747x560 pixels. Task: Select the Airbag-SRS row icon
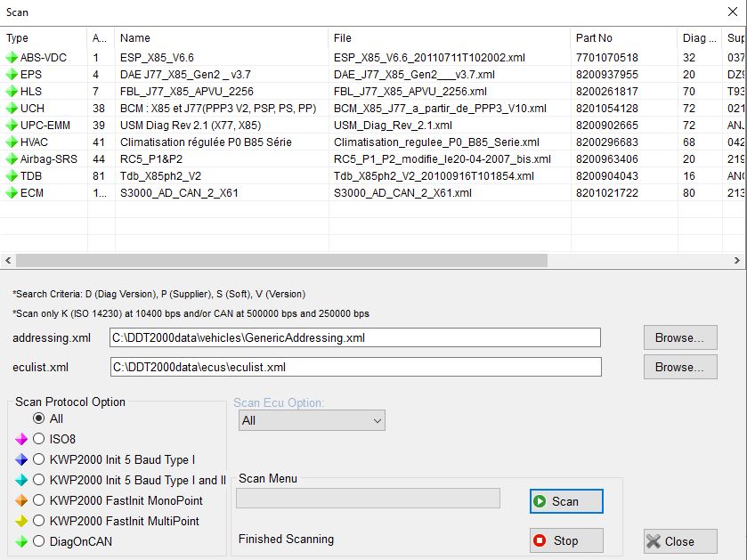[12, 159]
